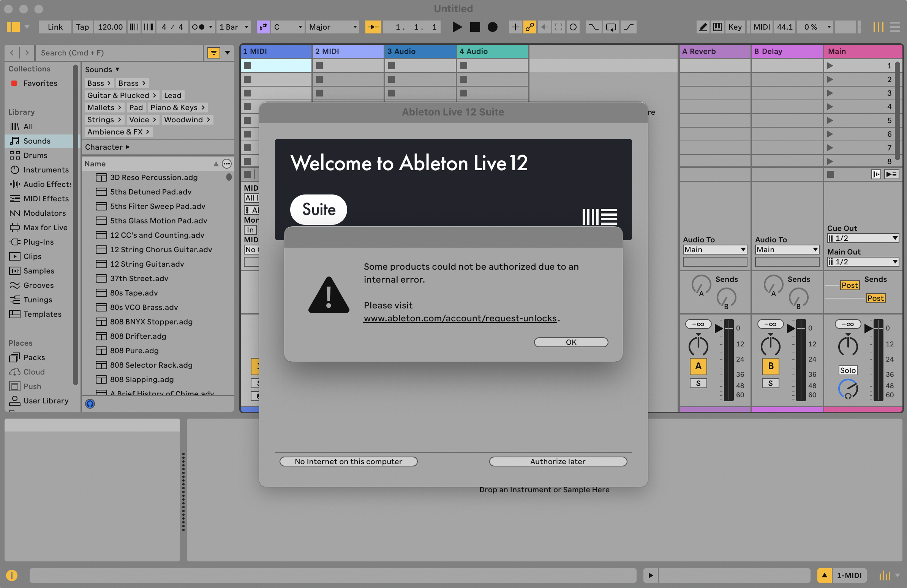Toggle track activator A on Reverb
This screenshot has height=588, width=907.
pos(698,366)
